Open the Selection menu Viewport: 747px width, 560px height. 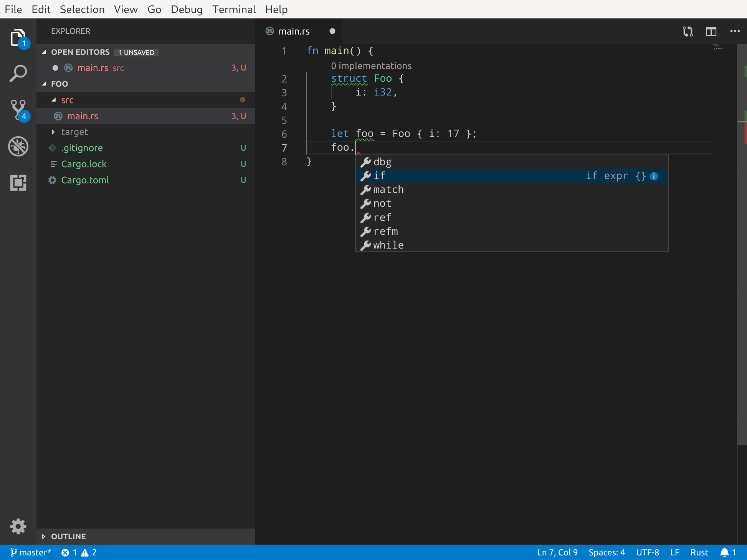pos(82,9)
